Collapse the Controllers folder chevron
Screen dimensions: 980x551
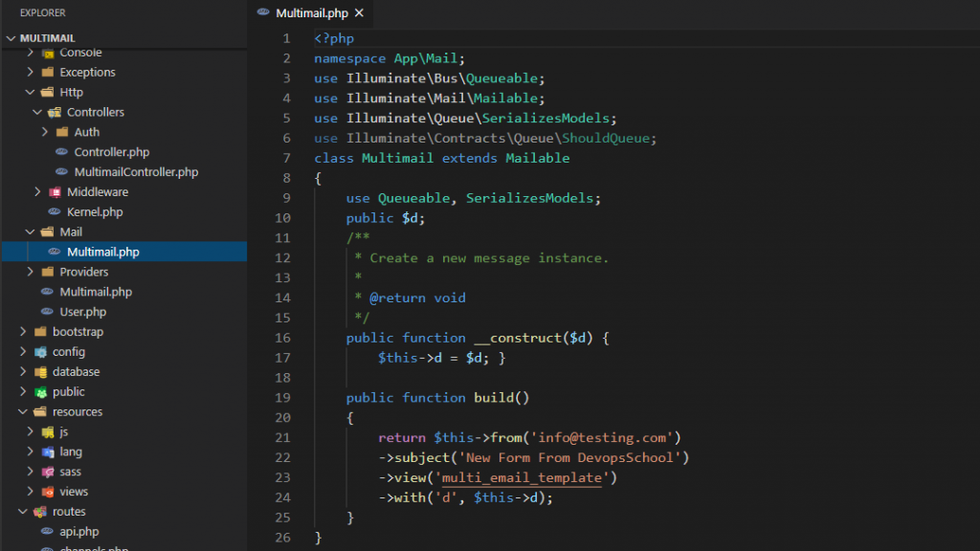click(x=37, y=112)
